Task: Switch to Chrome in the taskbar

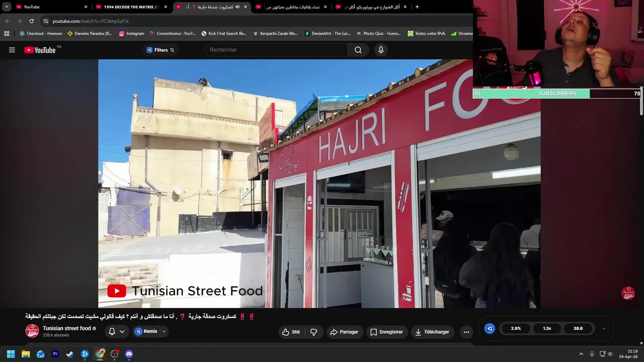Action: click(100, 354)
